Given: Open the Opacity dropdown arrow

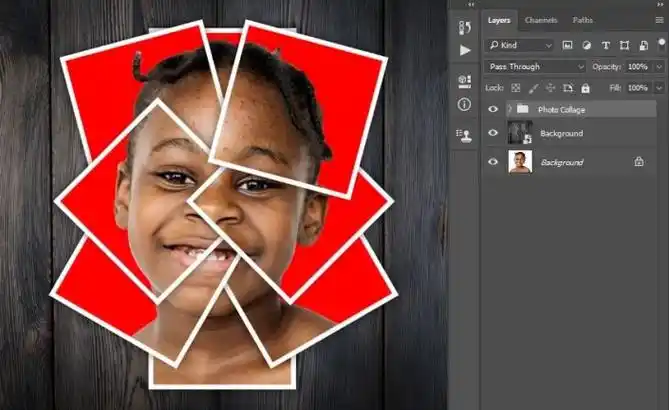Looking at the screenshot, I should [x=655, y=66].
